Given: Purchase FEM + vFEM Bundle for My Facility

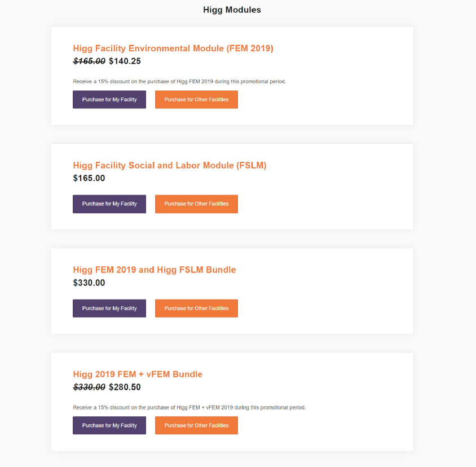Looking at the screenshot, I should [x=109, y=425].
